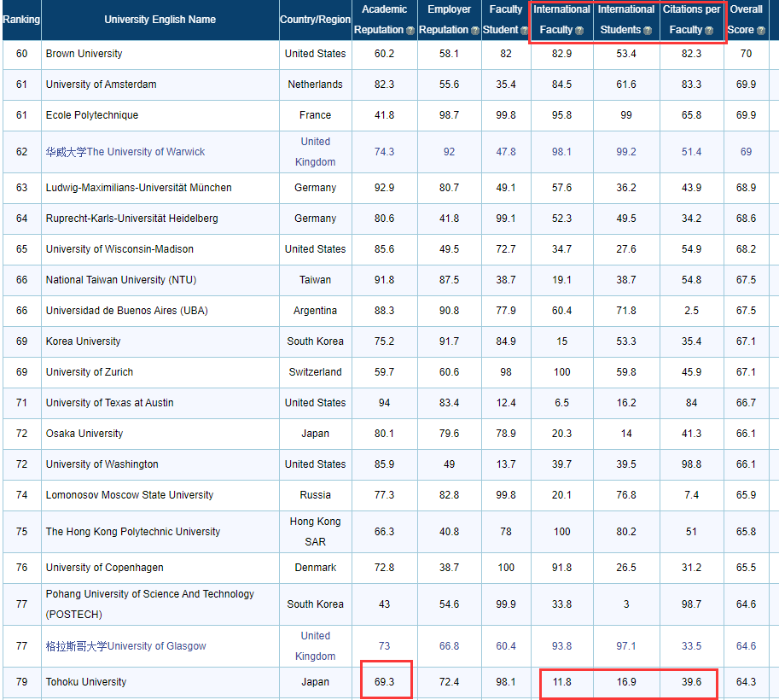Select University of Amsterdam name cell
Viewport: 779px width, 700px height.
coord(160,85)
